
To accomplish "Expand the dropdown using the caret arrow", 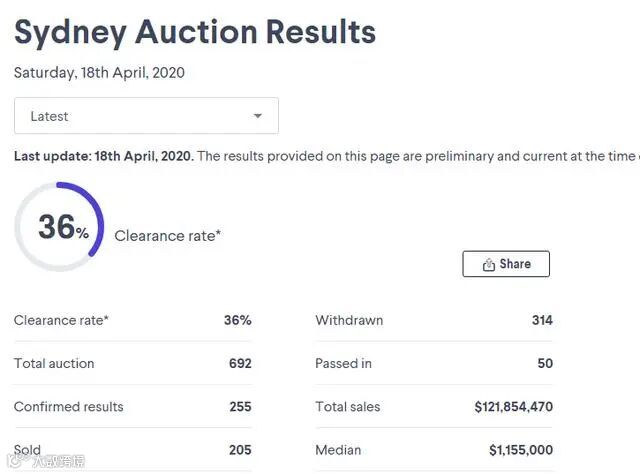I will pyautogui.click(x=258, y=116).
